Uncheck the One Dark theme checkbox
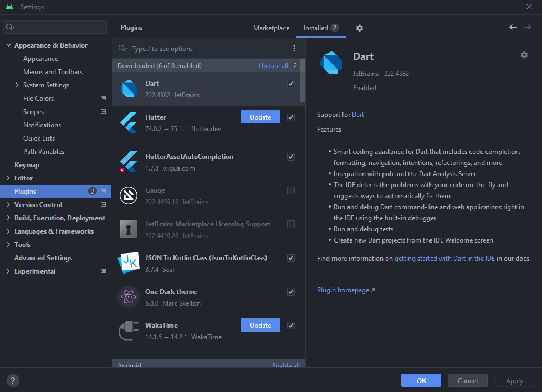Viewport: 542px width, 392px height. 291,292
